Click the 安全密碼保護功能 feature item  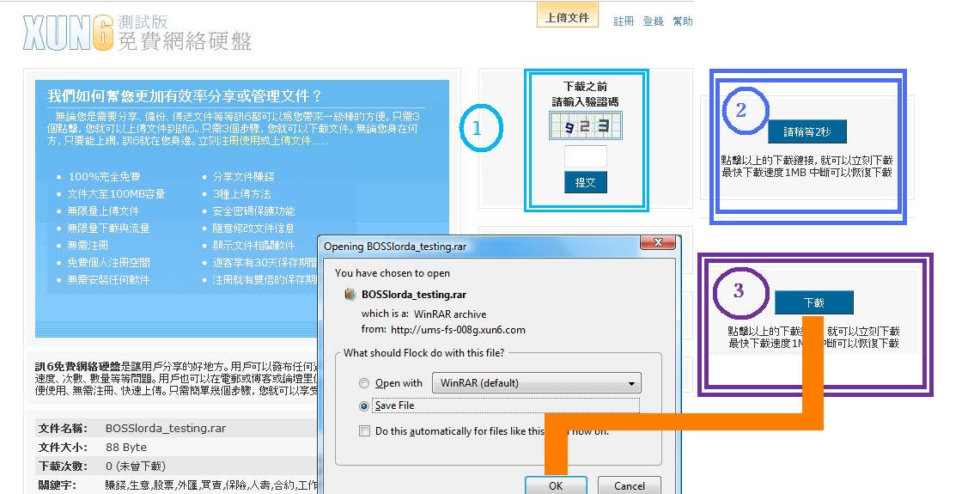pos(253,211)
